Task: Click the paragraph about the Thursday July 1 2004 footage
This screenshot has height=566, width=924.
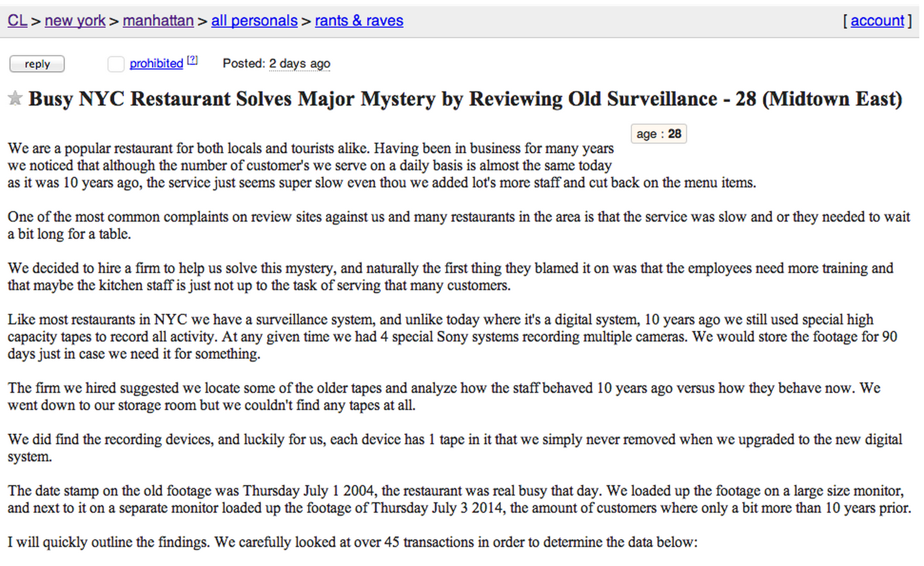Action: click(x=459, y=499)
